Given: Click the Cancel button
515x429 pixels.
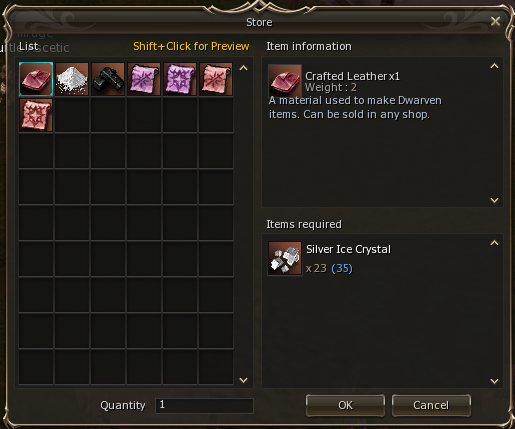Looking at the screenshot, I should click(x=431, y=405).
